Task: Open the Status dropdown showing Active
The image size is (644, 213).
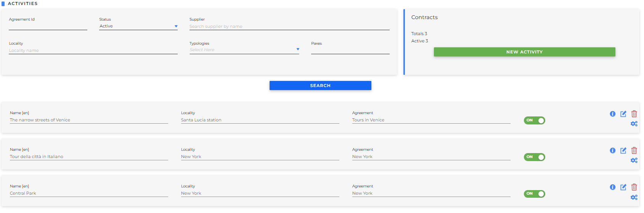Action: pos(138,26)
